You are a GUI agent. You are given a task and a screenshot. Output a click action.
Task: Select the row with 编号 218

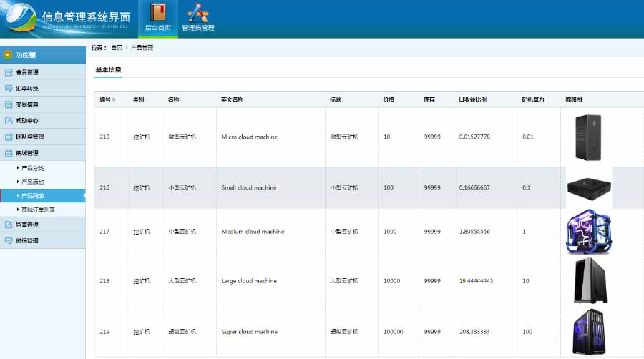[369, 281]
